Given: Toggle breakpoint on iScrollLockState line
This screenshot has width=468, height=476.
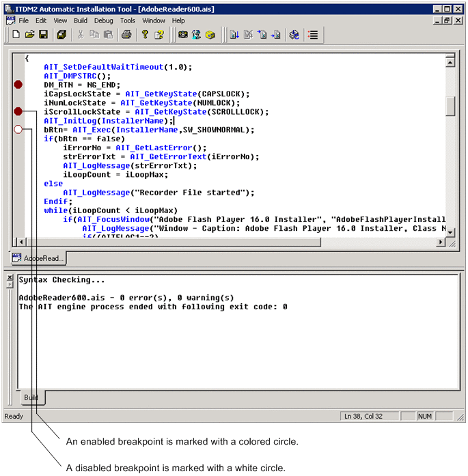Looking at the screenshot, I should point(18,111).
